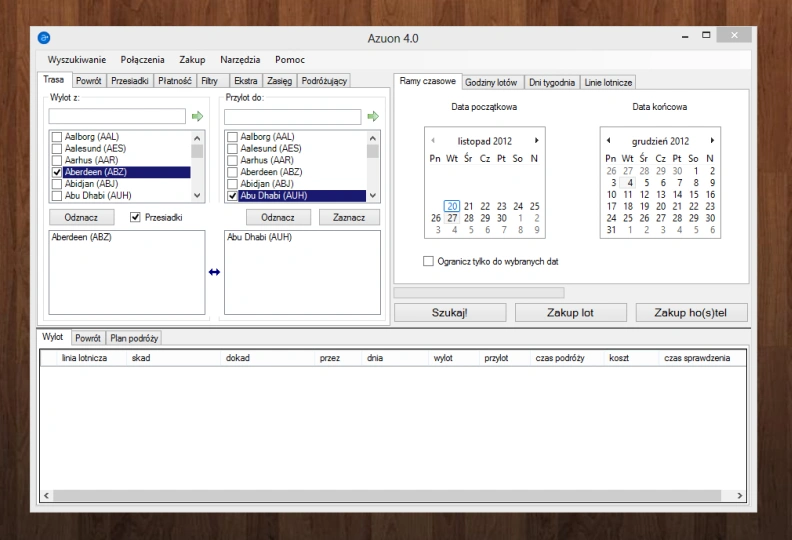
Task: Click the Szukaj! button
Action: coord(450,313)
